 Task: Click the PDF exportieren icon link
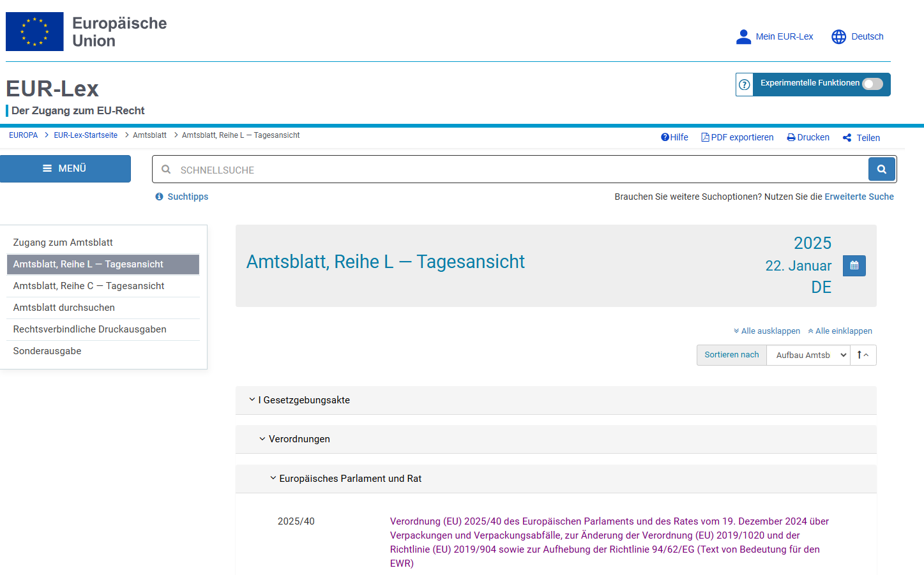tap(705, 137)
